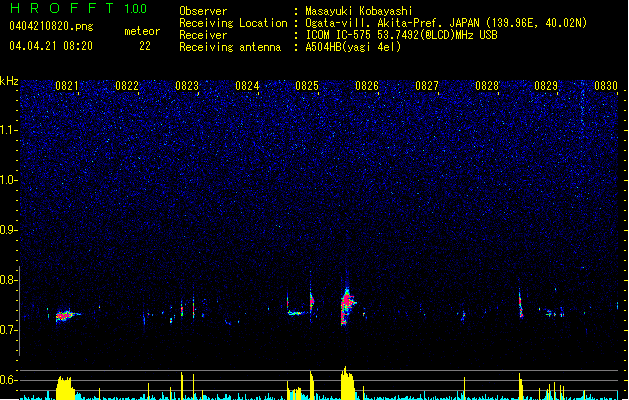Click the yellow power peak below the 0821 echo
The height and width of the screenshot is (400, 629).
(65, 388)
